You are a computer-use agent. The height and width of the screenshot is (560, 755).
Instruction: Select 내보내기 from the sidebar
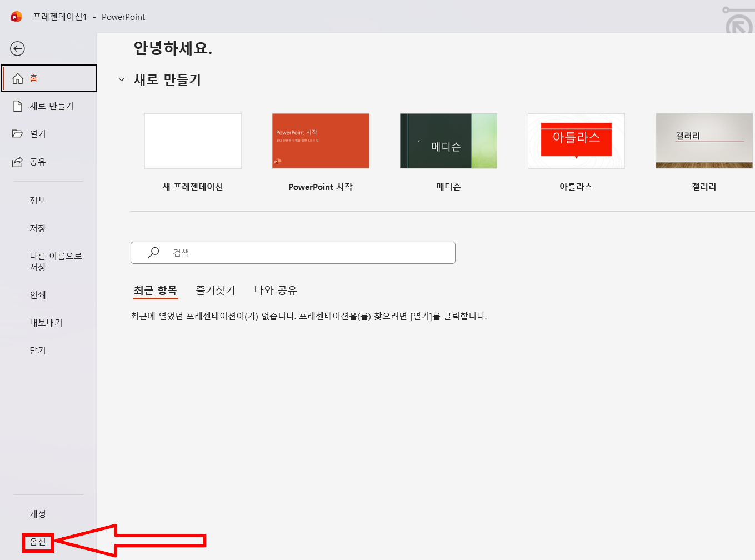pos(46,323)
